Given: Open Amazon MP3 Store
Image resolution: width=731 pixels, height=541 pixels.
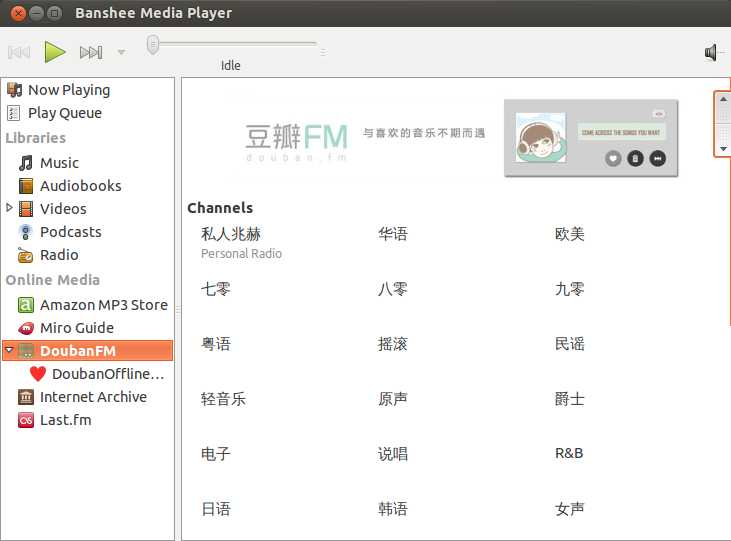Looking at the screenshot, I should [104, 305].
